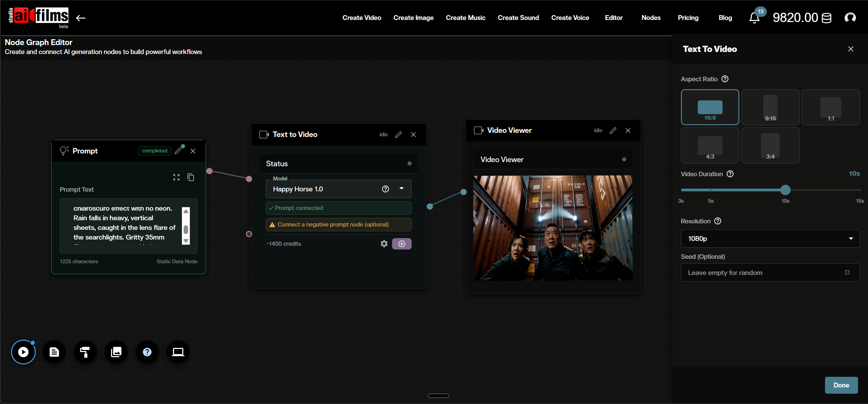Click the settings gear in Text to Video node
This screenshot has width=868, height=404.
(x=383, y=244)
